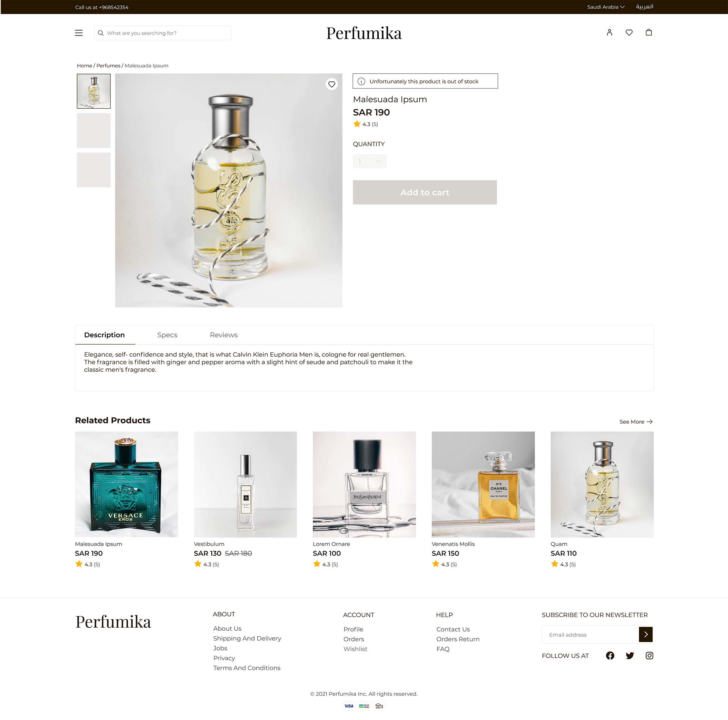Switch language to Arabic

[x=644, y=7]
